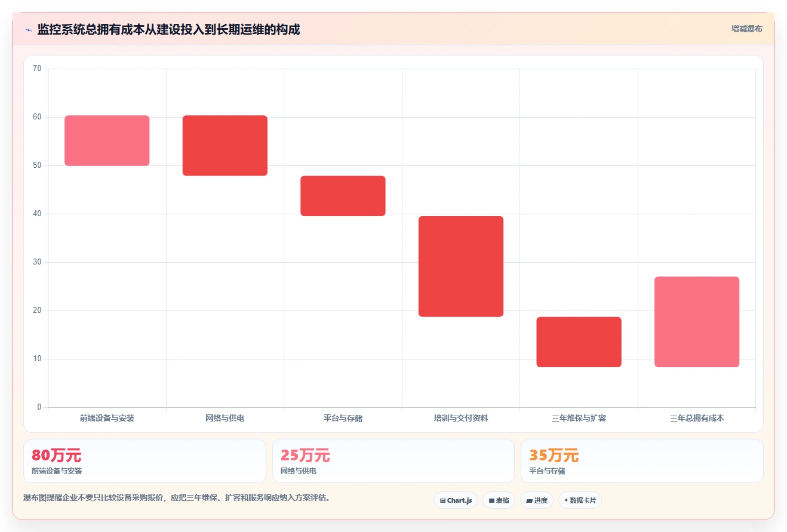Click the x-axis label 网络与供电
Image resolution: width=787 pixels, height=532 pixels.
(225, 418)
